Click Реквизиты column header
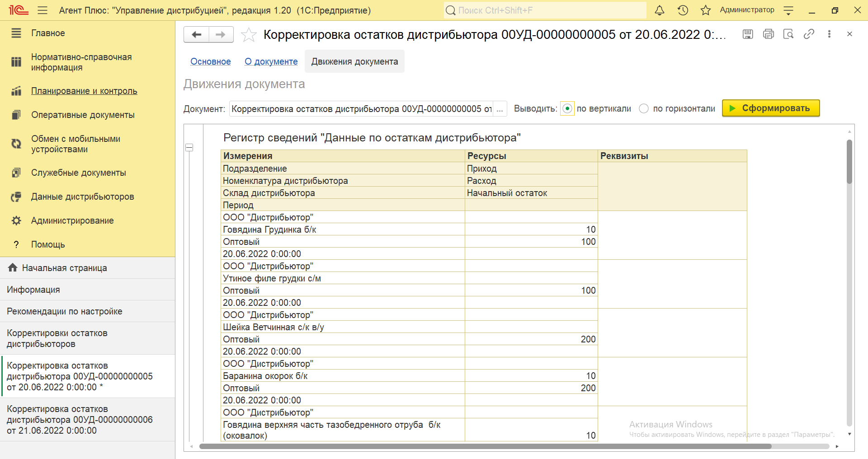 pyautogui.click(x=672, y=156)
